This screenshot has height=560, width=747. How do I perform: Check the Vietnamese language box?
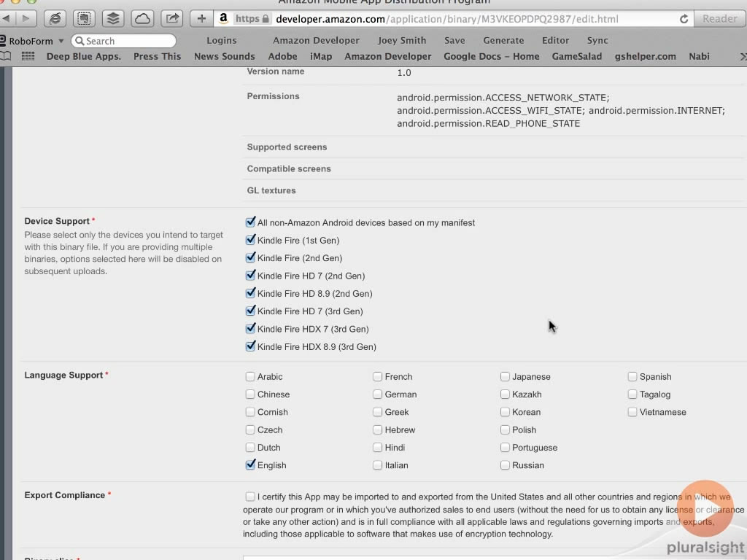coord(632,412)
